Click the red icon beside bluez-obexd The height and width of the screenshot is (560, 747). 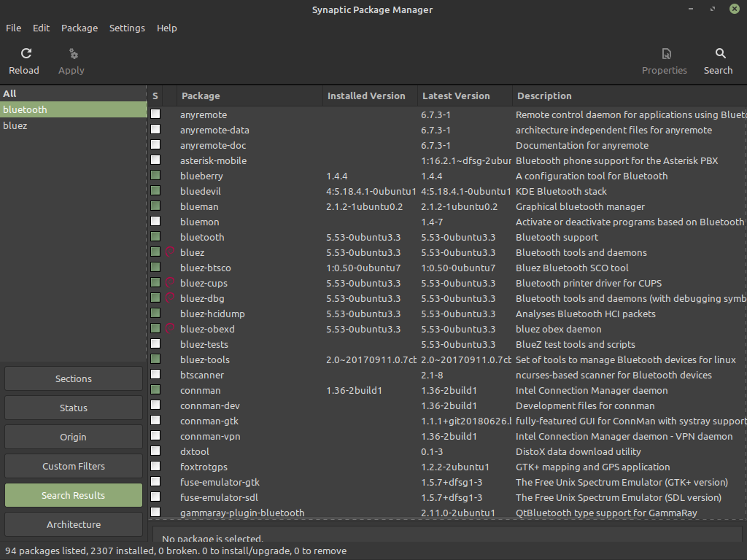pos(170,329)
